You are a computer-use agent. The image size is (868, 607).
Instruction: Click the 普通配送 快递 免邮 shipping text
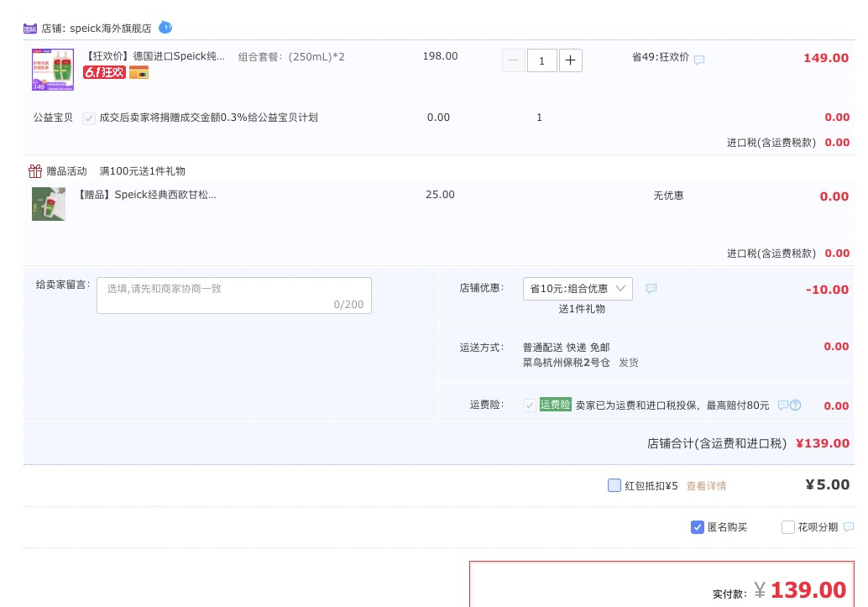[x=567, y=348]
